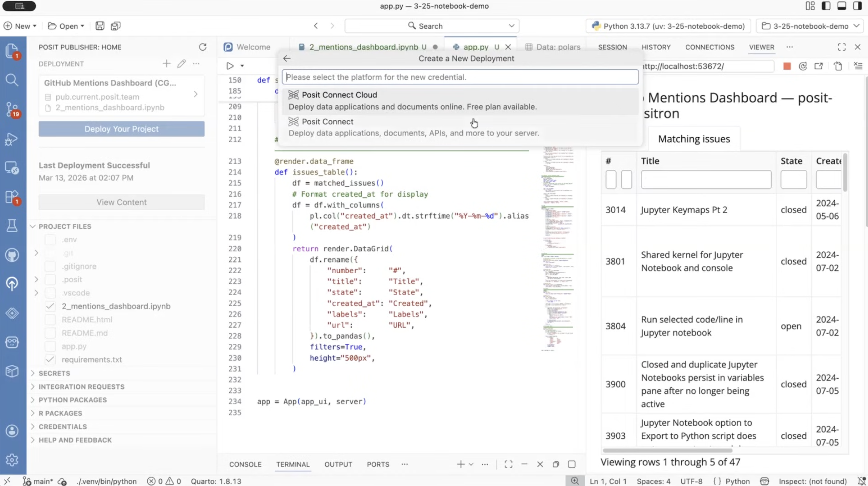Click the Deploy Your Project button
Screen dimensions: 868x486
(x=122, y=129)
